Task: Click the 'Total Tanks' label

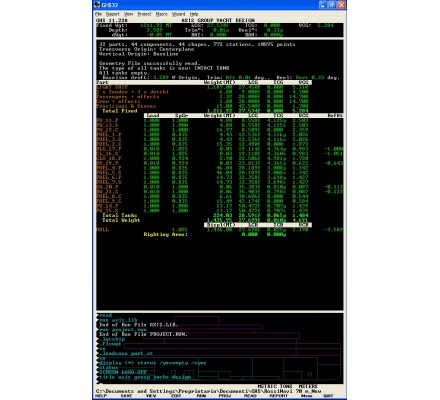Action: point(120,215)
